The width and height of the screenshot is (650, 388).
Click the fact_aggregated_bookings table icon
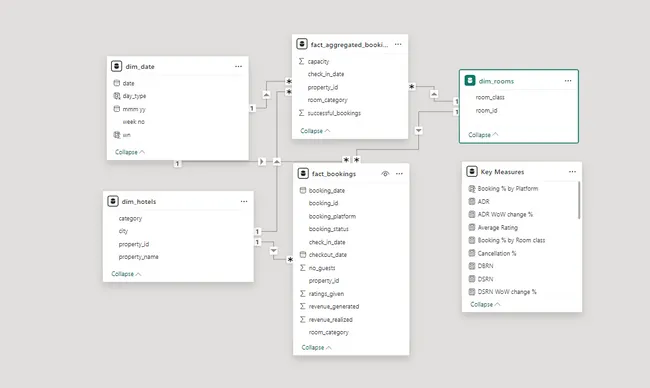[x=302, y=44]
